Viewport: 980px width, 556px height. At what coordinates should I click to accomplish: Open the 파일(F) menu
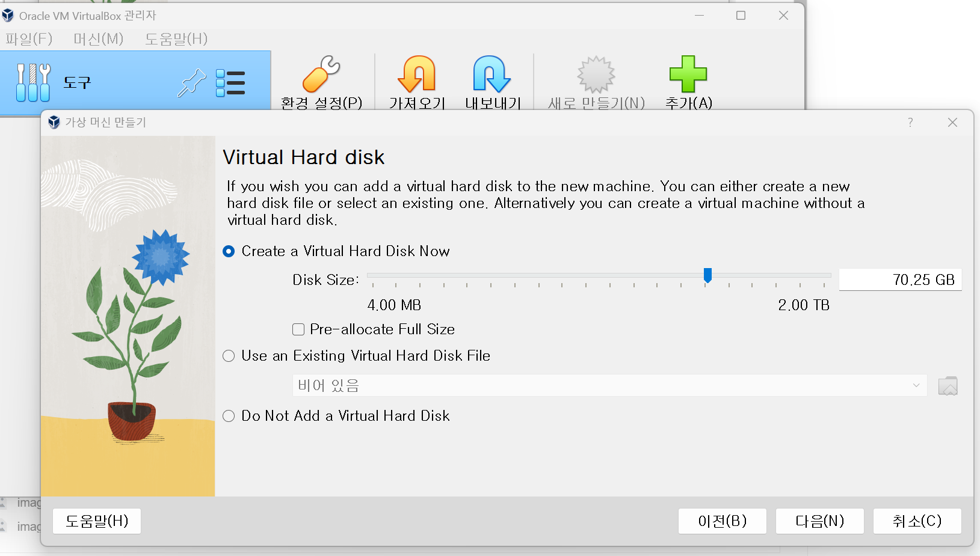[x=29, y=39]
